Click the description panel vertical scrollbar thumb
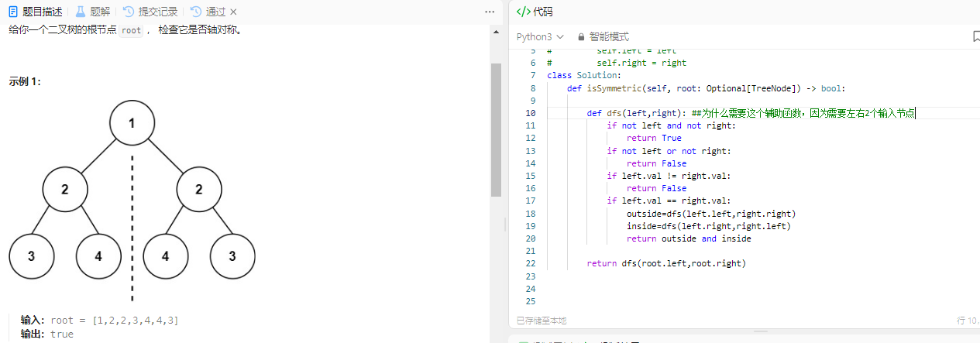The width and height of the screenshot is (980, 343). click(x=496, y=130)
